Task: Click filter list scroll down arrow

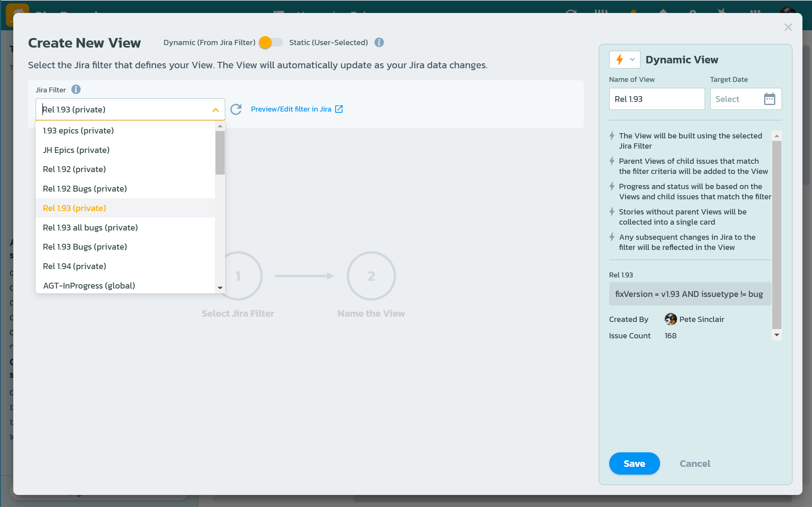Action: coord(220,288)
